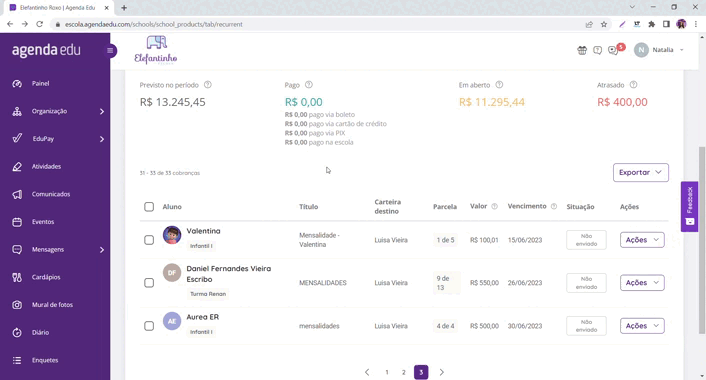The height and width of the screenshot is (380, 706).
Task: Go to the previous page arrow
Action: 367,372
